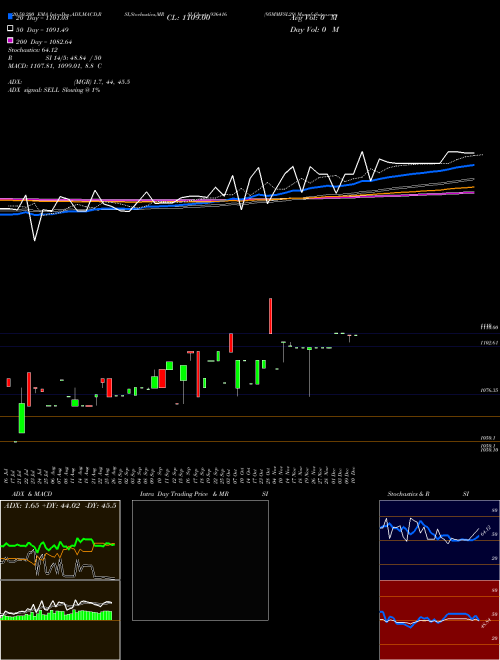Open the empty Intra Day Trading Price panel
This screenshot has width=500, height=660.
pyautogui.click(x=200, y=560)
